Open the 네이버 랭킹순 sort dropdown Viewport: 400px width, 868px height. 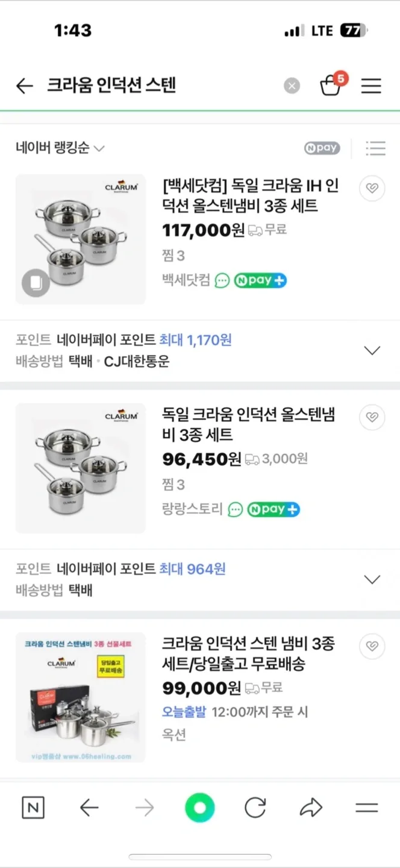tap(60, 148)
